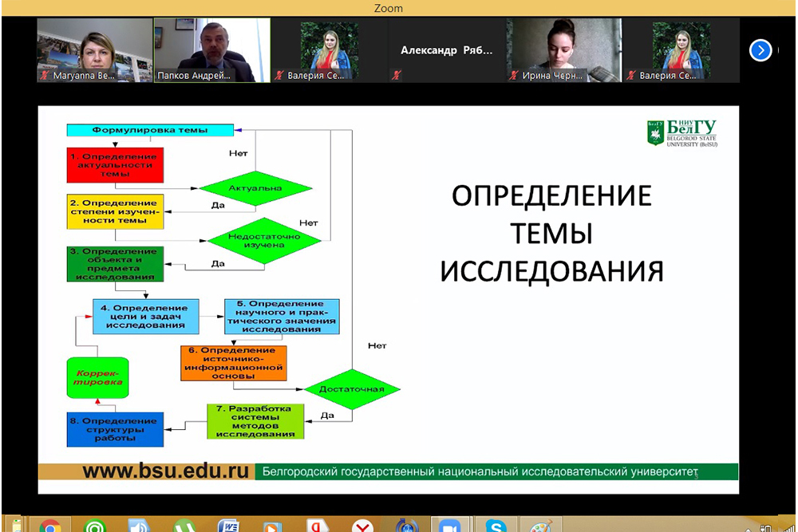Click the БелГУ university logo
The image size is (798, 532).
pos(681,133)
